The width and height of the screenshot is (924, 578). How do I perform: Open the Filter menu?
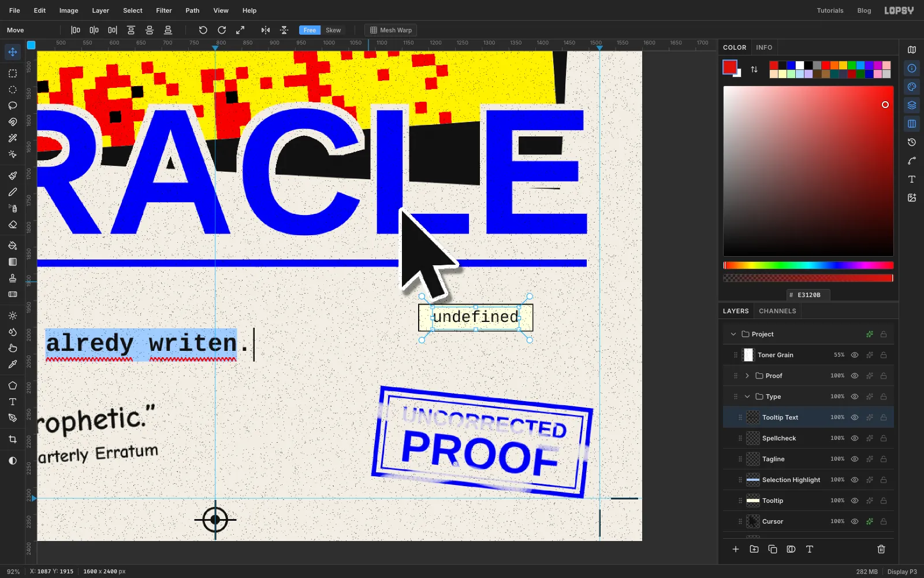pyautogui.click(x=164, y=10)
